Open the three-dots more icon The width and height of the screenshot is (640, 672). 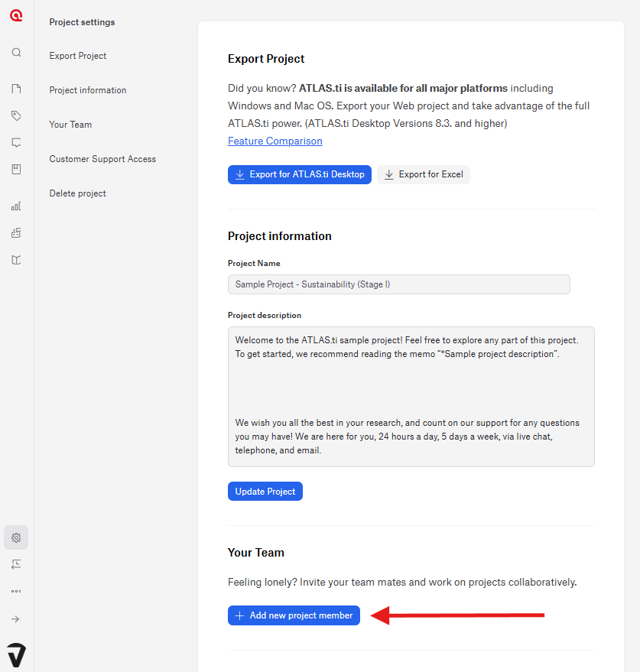(x=16, y=592)
